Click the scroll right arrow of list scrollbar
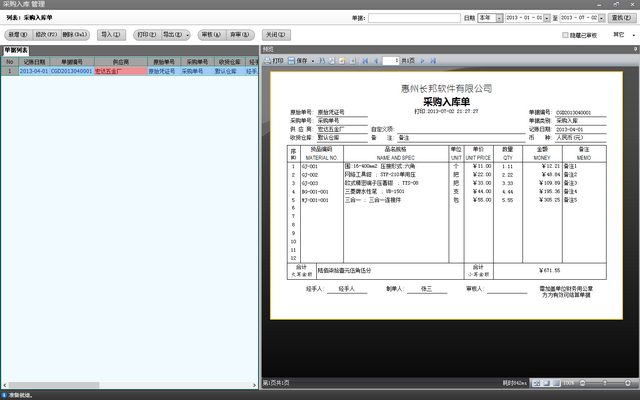The image size is (640, 400). click(x=254, y=385)
